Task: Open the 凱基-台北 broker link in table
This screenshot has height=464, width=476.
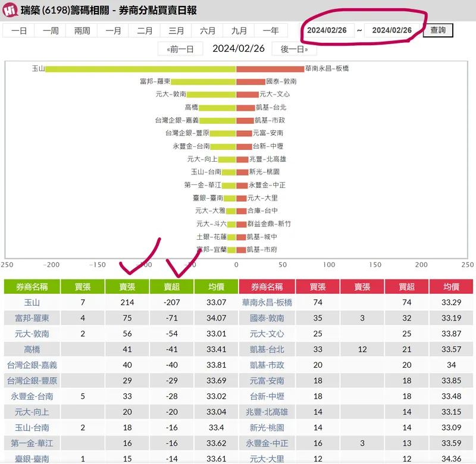Action: pyautogui.click(x=267, y=350)
